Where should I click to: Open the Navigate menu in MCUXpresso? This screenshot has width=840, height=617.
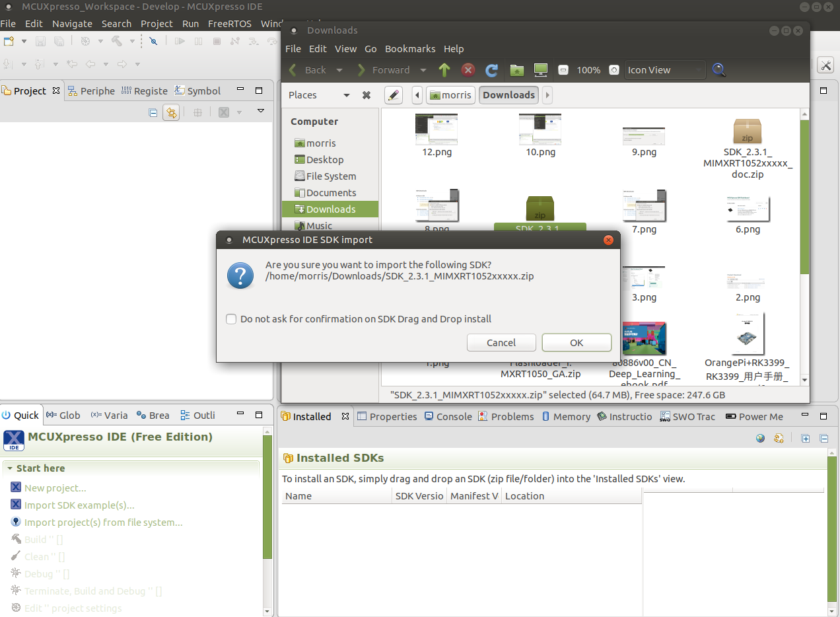point(73,24)
